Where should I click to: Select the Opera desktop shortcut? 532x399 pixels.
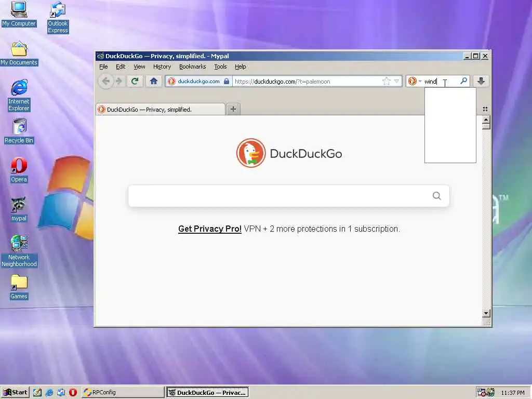19,170
